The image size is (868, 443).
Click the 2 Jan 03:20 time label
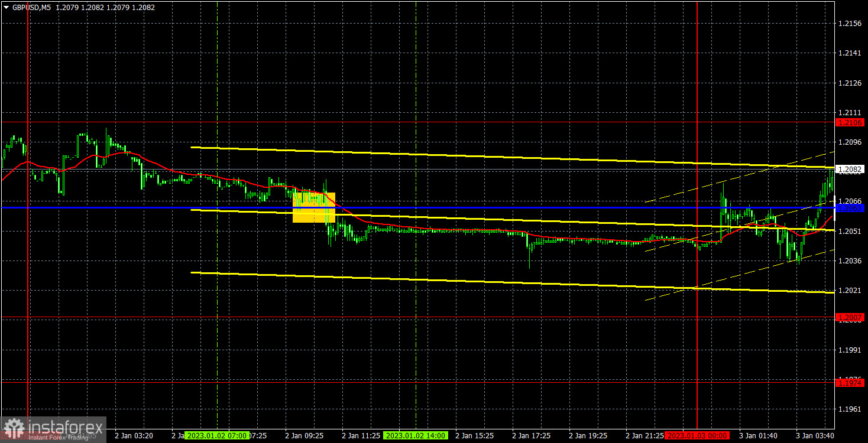point(134,435)
